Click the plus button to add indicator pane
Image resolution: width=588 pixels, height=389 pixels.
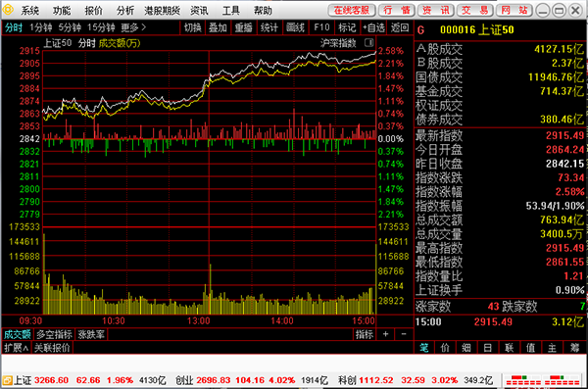coord(385,334)
